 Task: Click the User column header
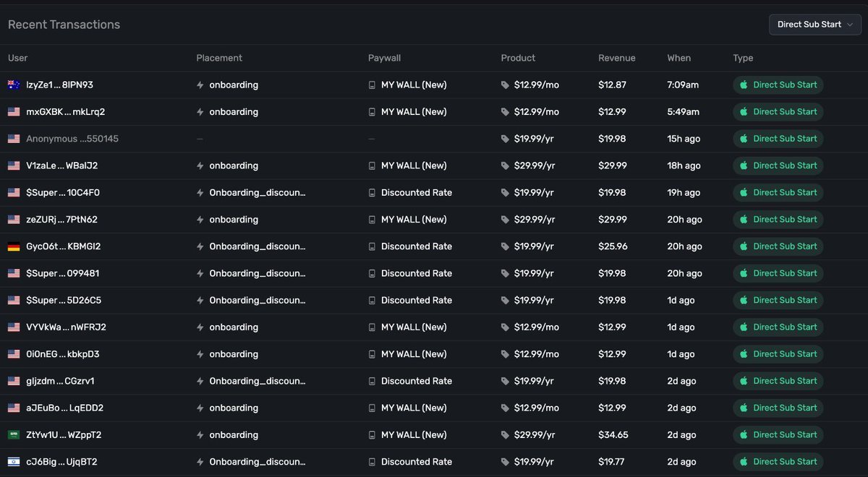[x=18, y=58]
